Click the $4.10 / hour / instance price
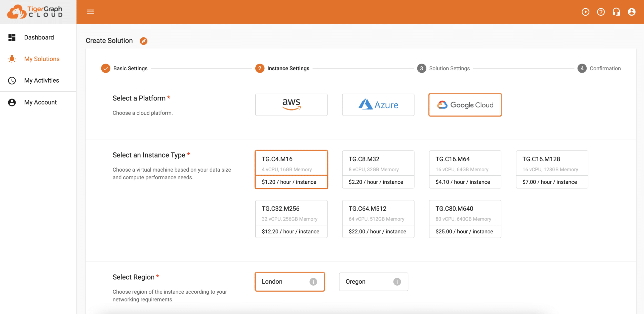The image size is (644, 314). (463, 182)
